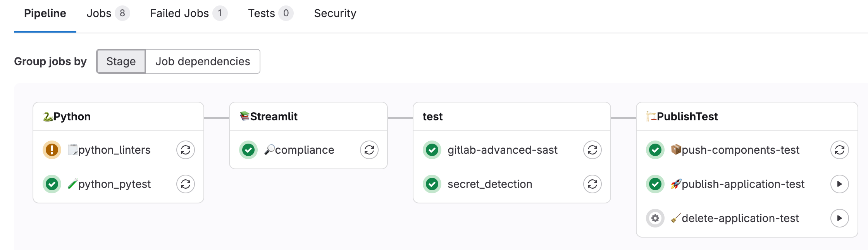
Task: Click the gitlab-advanced-sast success status icon
Action: (432, 150)
